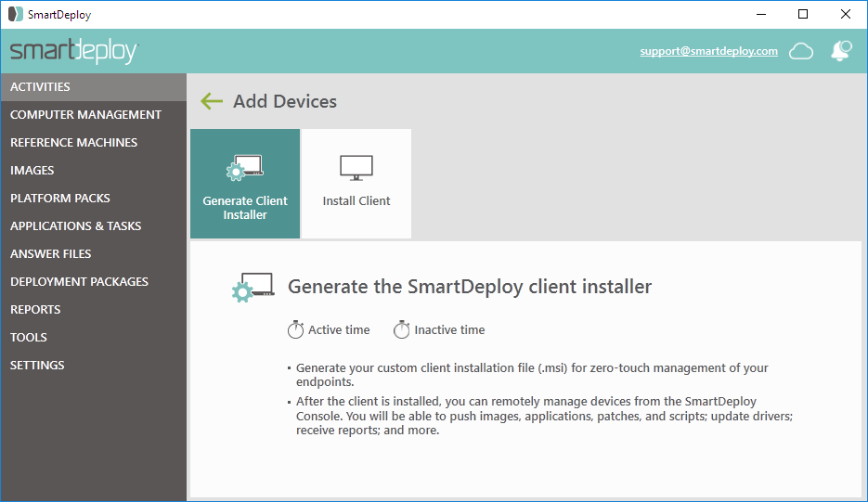Click the Inactive time label
The height and width of the screenshot is (502, 868).
(449, 329)
